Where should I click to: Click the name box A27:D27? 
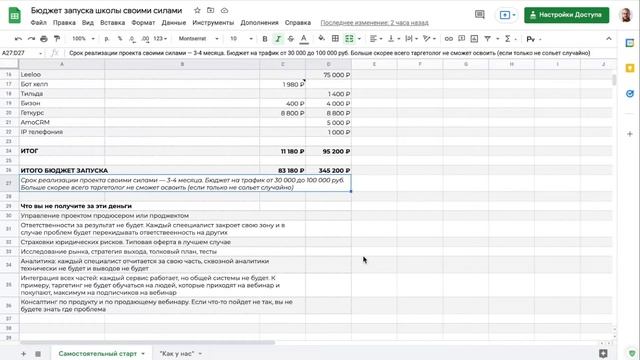pos(21,53)
